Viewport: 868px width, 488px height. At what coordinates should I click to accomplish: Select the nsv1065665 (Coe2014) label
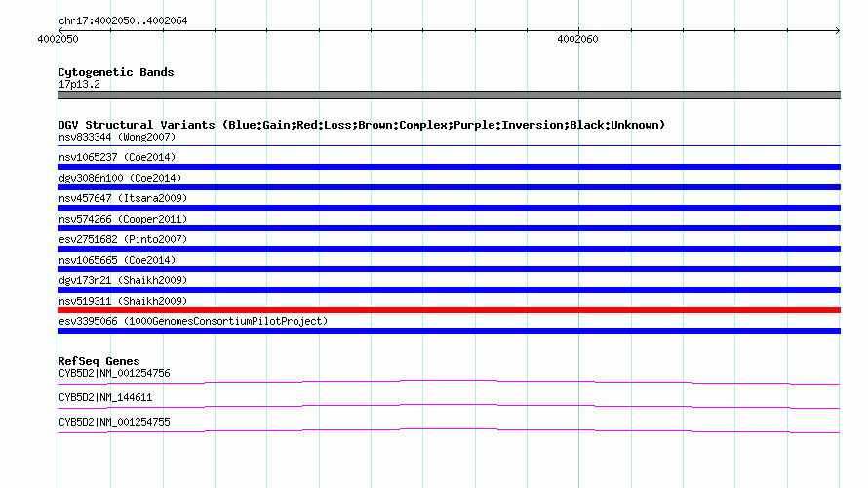(x=117, y=260)
